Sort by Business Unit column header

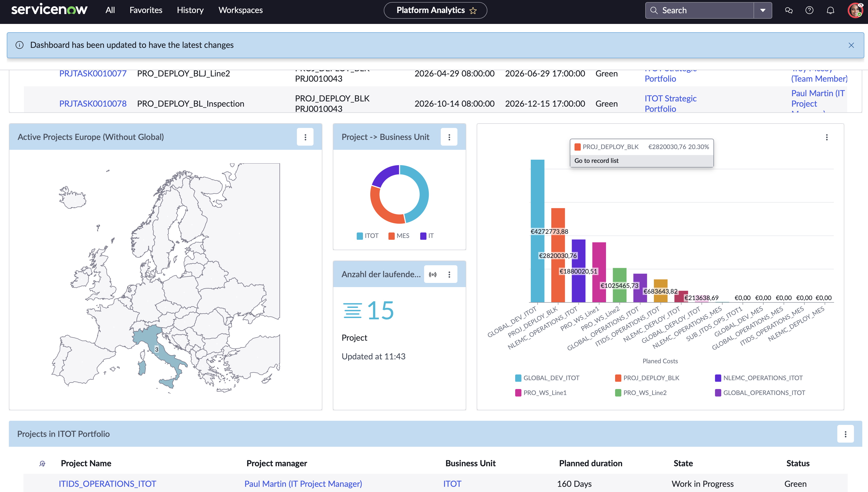click(470, 464)
